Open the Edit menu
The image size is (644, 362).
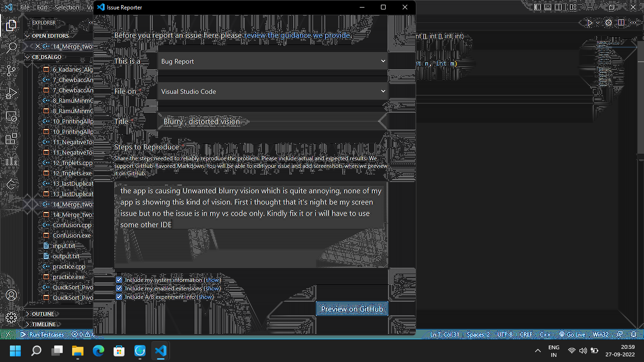(42, 7)
